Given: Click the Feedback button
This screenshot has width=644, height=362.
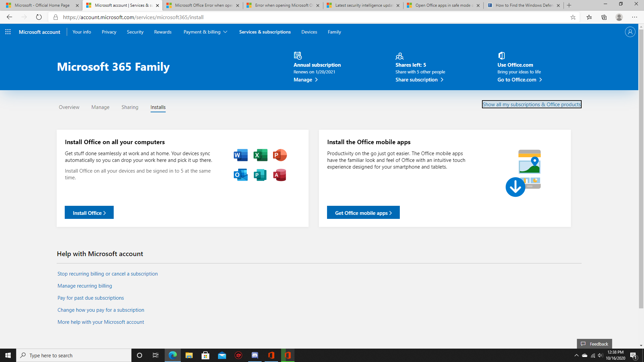Looking at the screenshot, I should tap(594, 344).
